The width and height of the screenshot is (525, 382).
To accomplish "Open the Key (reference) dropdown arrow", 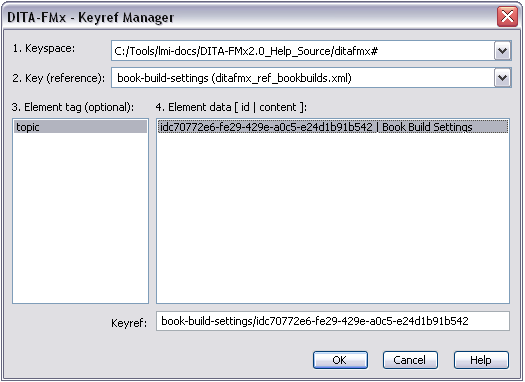I will [502, 78].
